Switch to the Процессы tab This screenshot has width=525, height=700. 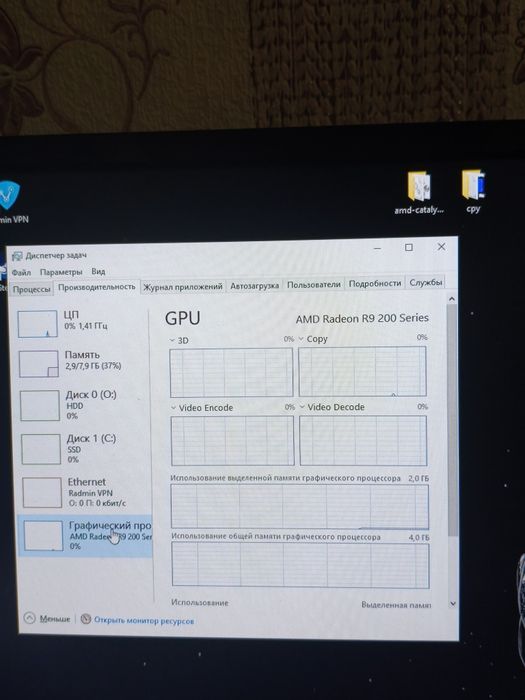(31, 289)
